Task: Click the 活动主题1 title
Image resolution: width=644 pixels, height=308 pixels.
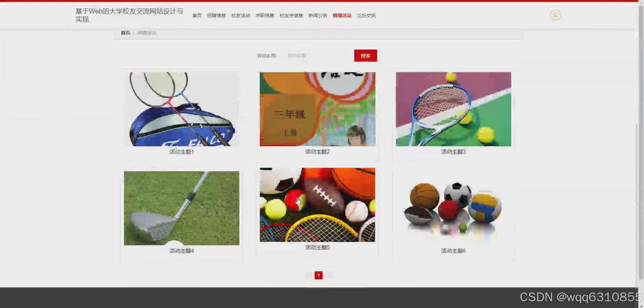Action: coord(182,152)
